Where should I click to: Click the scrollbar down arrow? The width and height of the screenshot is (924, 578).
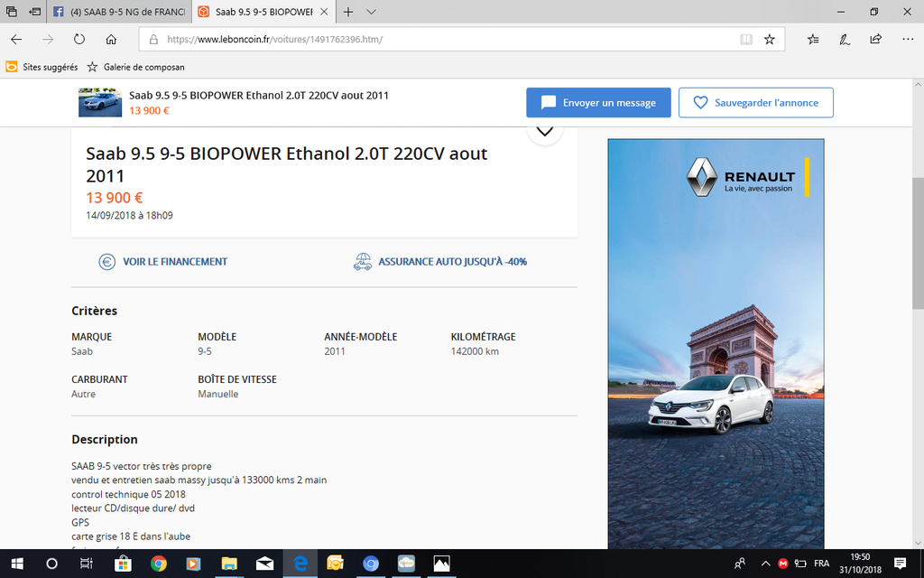tap(918, 543)
